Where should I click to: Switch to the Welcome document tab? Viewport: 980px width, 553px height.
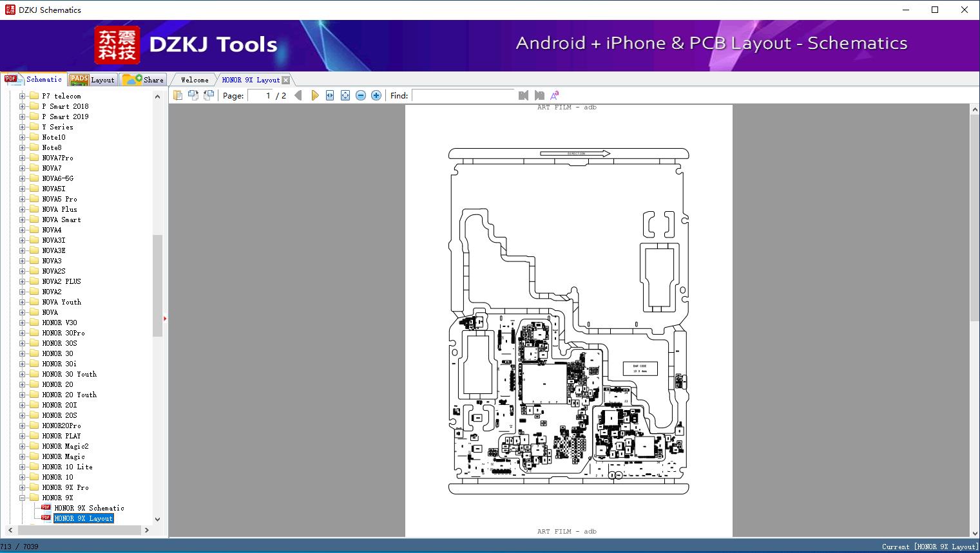click(195, 80)
